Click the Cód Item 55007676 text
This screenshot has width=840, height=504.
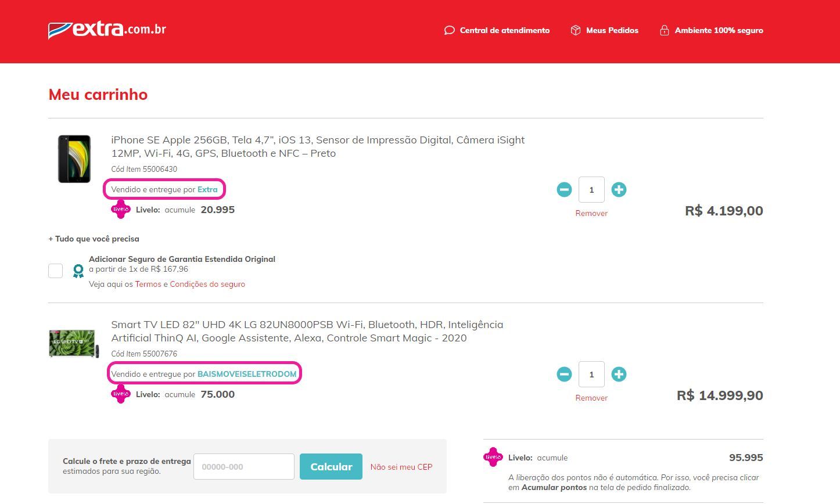(x=144, y=354)
